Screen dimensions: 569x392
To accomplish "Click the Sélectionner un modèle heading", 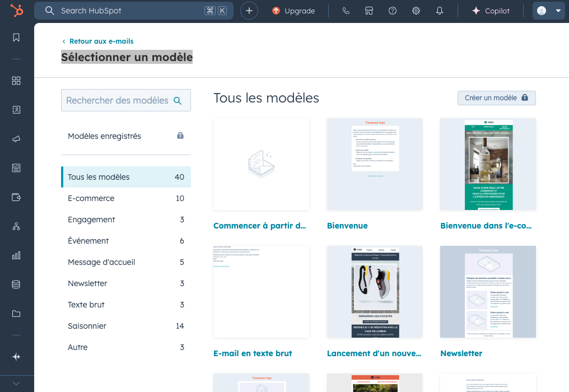I will pos(127,57).
